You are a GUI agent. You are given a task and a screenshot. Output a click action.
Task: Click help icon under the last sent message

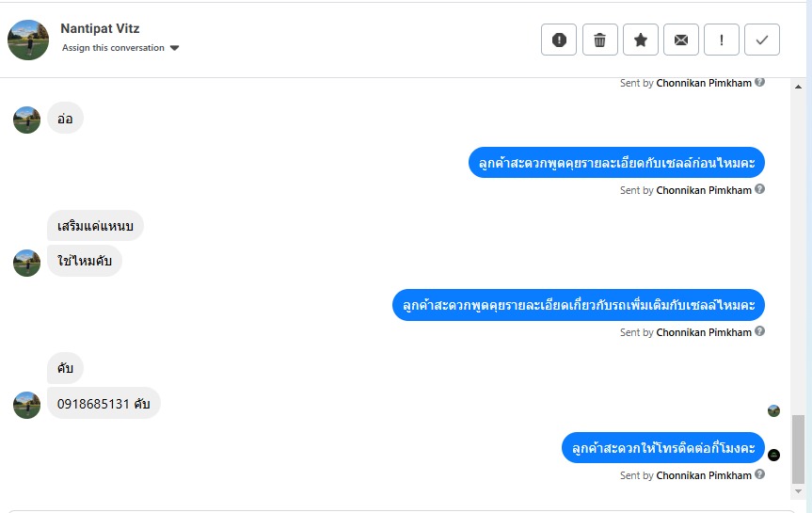760,475
